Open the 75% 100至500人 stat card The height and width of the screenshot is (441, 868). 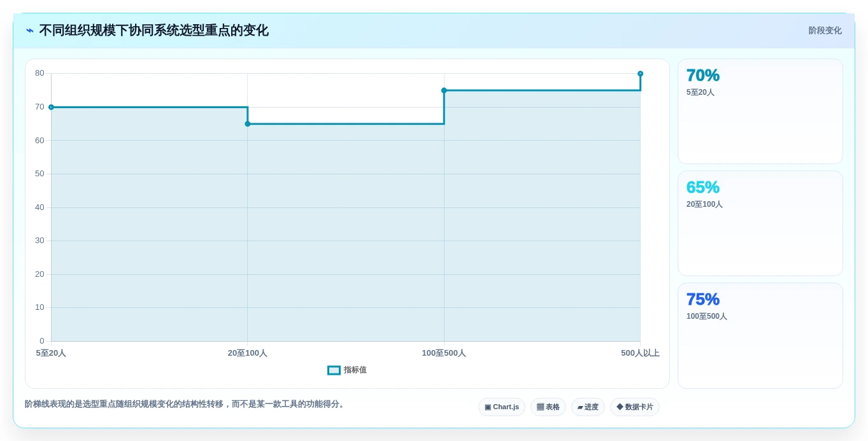click(x=760, y=335)
